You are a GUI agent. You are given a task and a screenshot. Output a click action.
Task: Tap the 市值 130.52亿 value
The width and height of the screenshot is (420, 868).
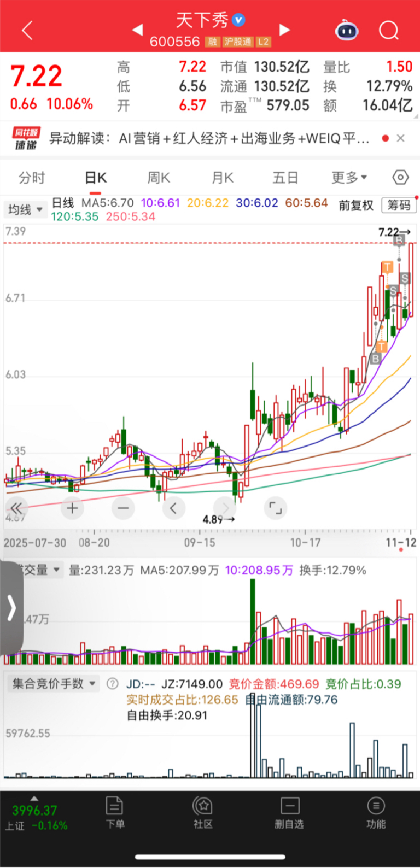[282, 67]
